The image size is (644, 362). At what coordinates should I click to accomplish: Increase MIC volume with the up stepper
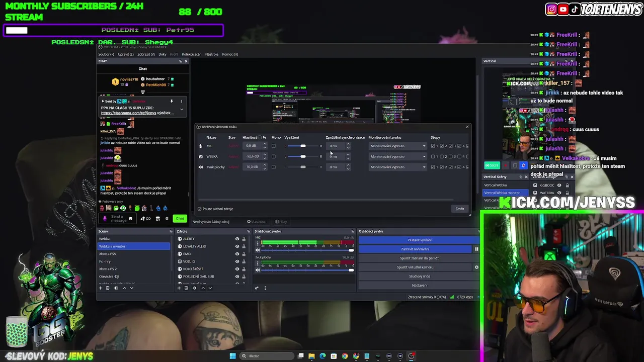tap(265, 144)
